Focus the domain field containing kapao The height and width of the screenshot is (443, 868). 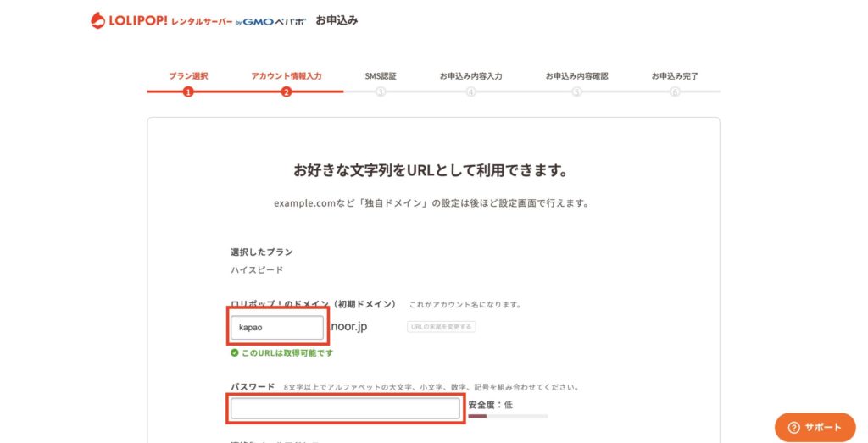tap(276, 327)
